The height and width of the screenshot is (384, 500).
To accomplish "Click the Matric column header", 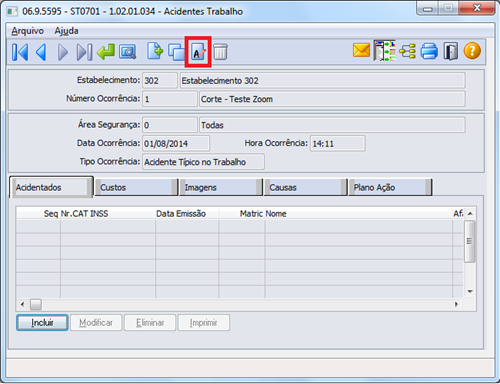I will tap(242, 213).
